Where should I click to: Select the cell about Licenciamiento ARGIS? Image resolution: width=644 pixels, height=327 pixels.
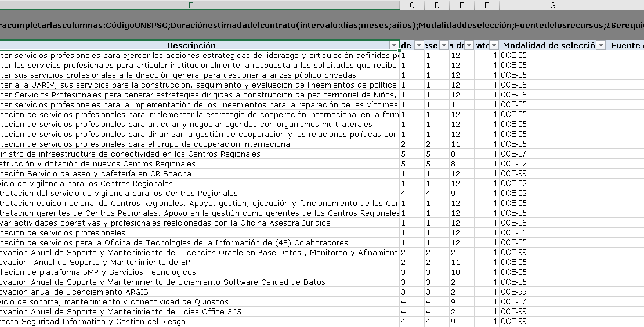(x=200, y=292)
